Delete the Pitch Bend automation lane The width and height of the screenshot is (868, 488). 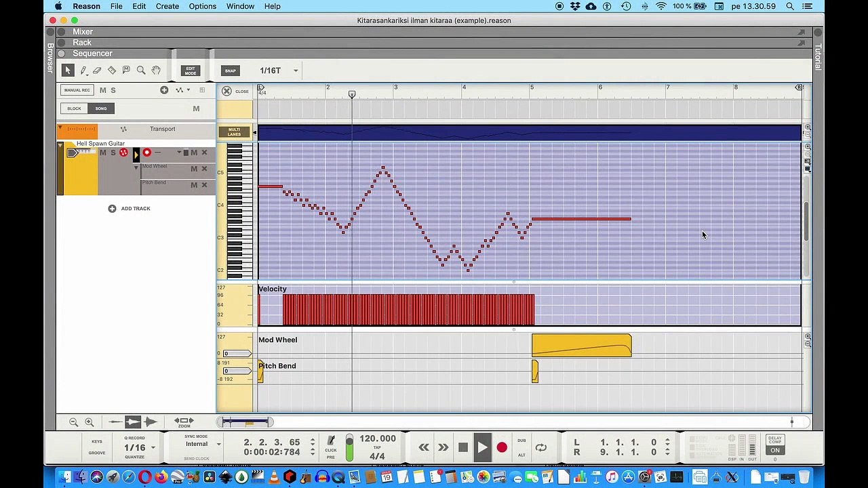(x=204, y=185)
